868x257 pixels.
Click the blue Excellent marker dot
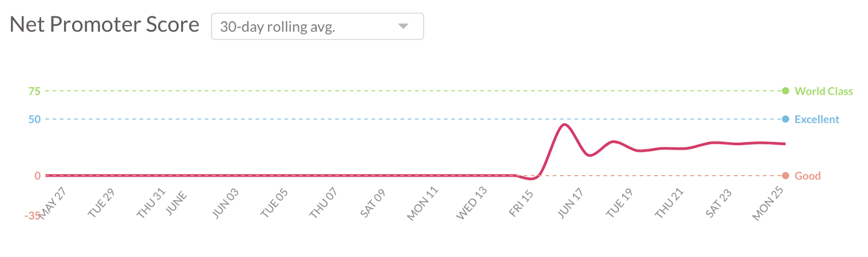(x=785, y=119)
